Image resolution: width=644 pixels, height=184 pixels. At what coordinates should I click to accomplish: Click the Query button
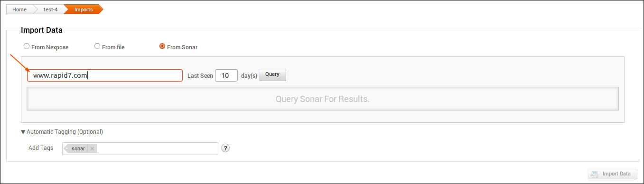pyautogui.click(x=272, y=75)
